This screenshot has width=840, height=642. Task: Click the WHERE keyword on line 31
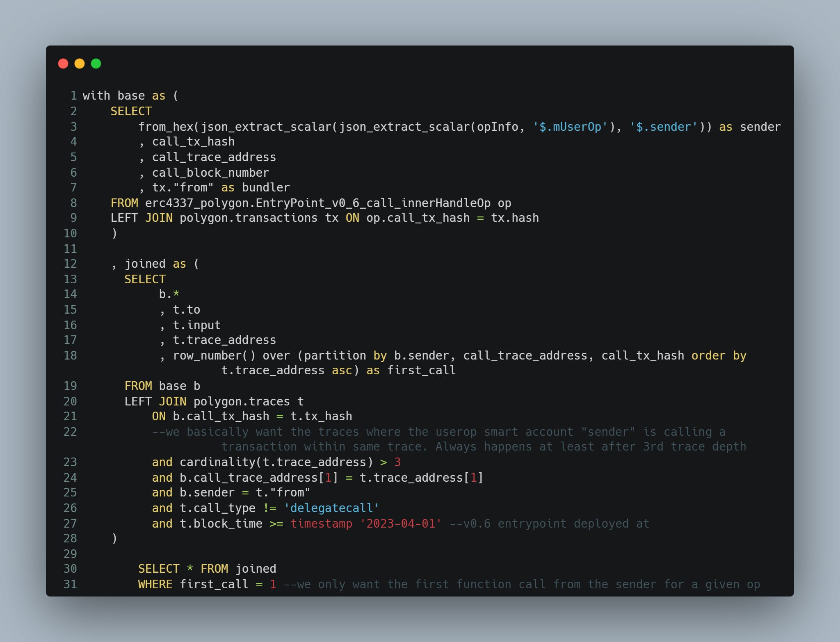155,584
